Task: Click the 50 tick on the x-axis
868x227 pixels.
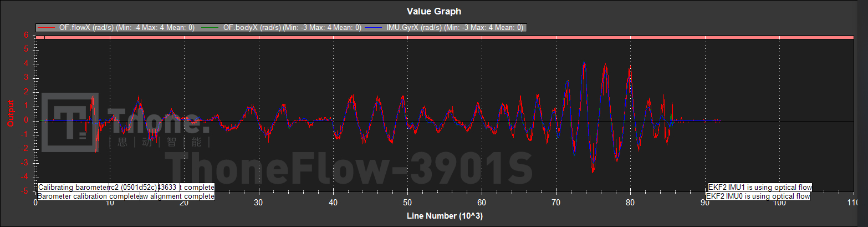Action: [407, 204]
